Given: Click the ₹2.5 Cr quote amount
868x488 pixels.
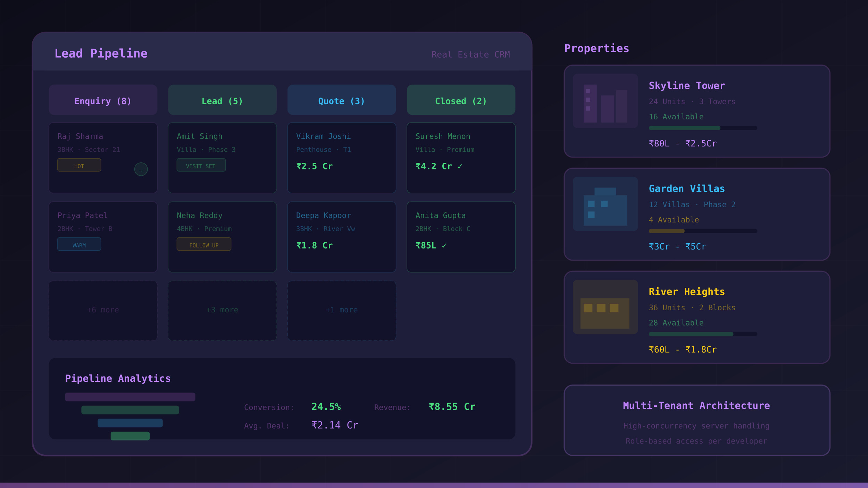Looking at the screenshot, I should 314,166.
